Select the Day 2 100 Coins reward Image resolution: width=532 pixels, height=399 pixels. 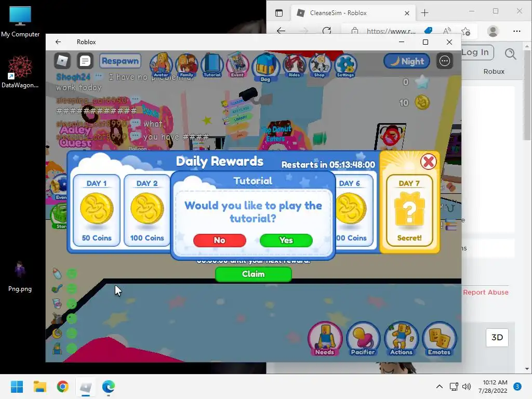click(x=147, y=210)
